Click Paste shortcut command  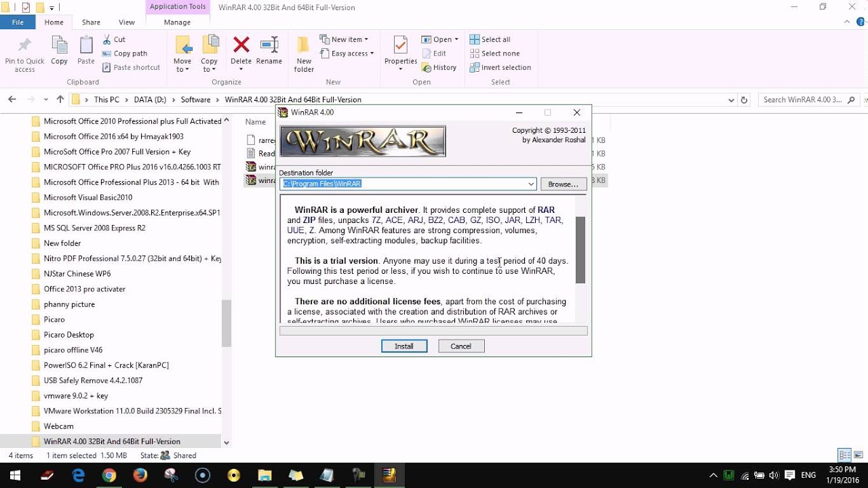pos(132,67)
